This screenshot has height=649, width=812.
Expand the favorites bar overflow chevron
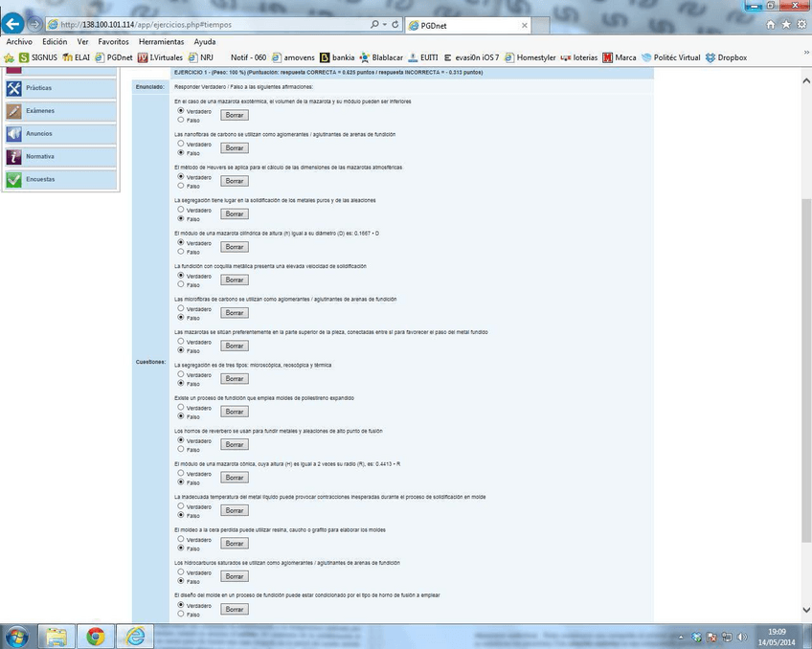coord(806,53)
